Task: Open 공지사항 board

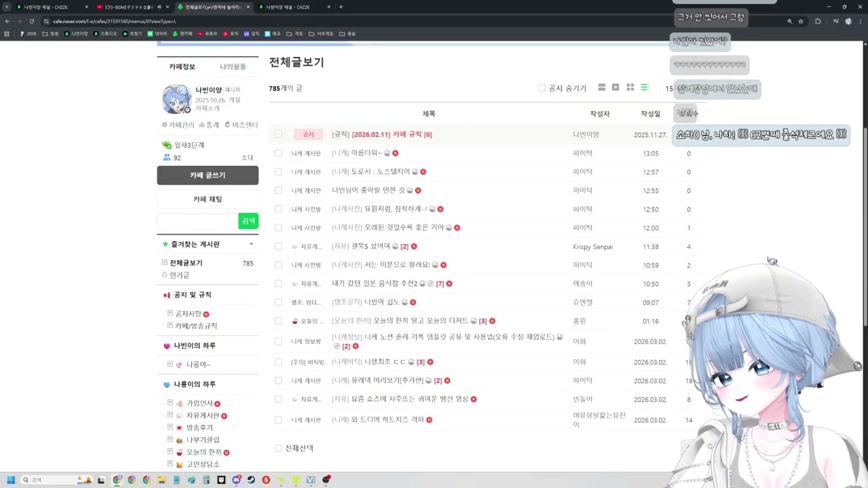Action: [188, 314]
